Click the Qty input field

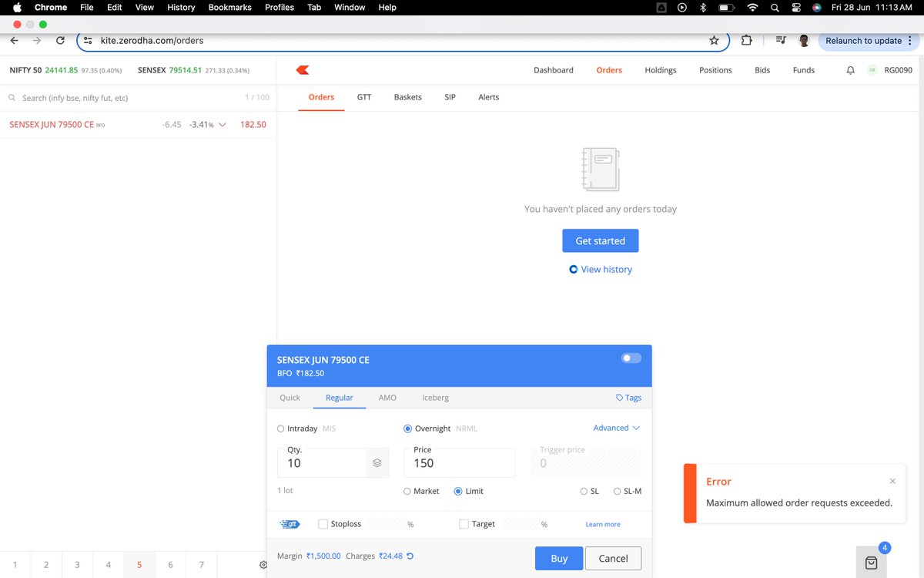pyautogui.click(x=322, y=462)
